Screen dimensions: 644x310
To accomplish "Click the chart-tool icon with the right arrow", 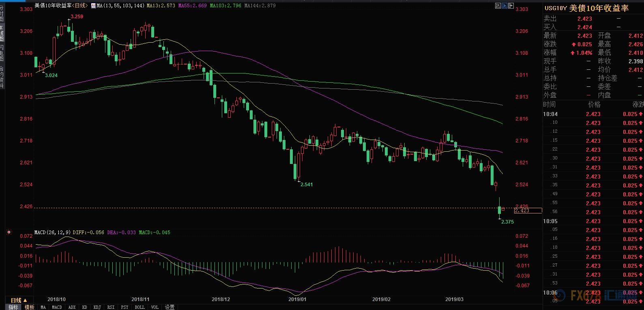I will [511, 6].
